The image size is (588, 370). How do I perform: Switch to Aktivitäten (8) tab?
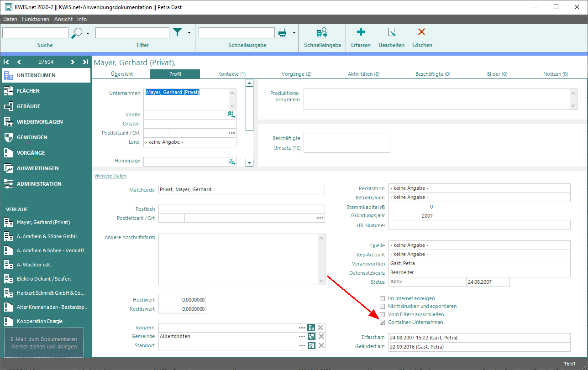tap(363, 74)
